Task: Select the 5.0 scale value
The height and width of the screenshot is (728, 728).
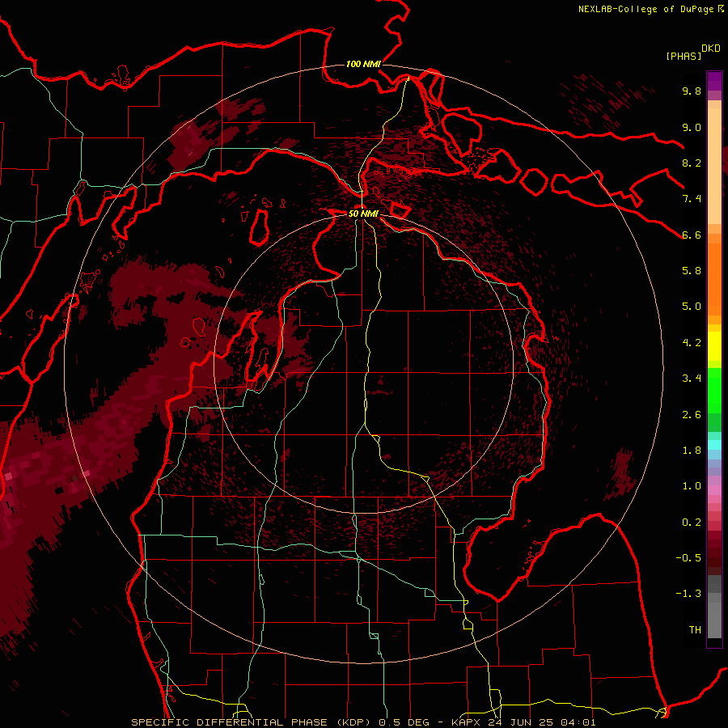Action: coord(692,307)
